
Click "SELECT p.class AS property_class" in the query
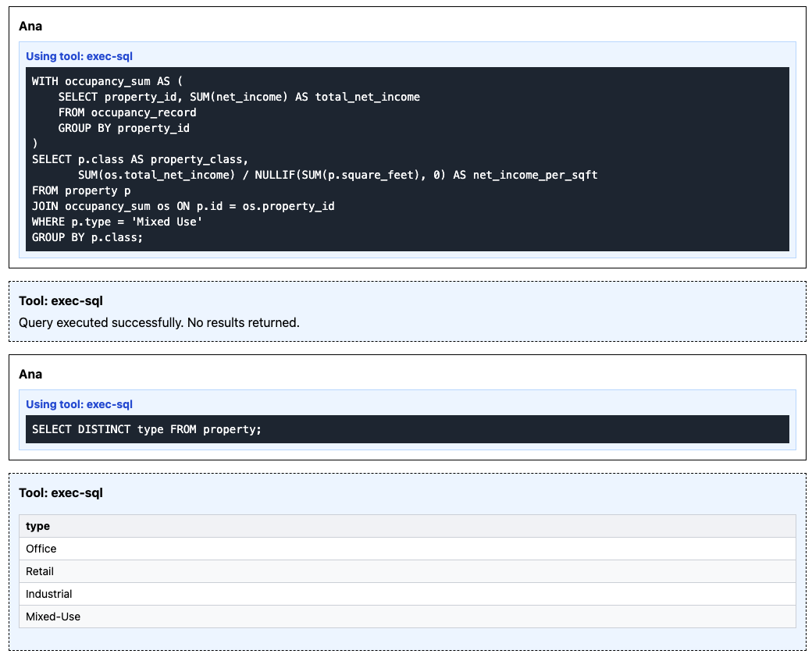140,159
